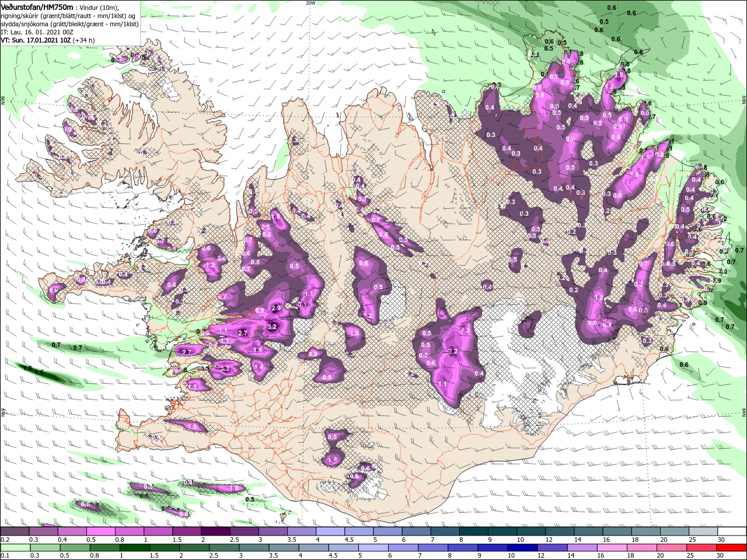Select the '0.1' label in the bottom legend row

pos(4,555)
